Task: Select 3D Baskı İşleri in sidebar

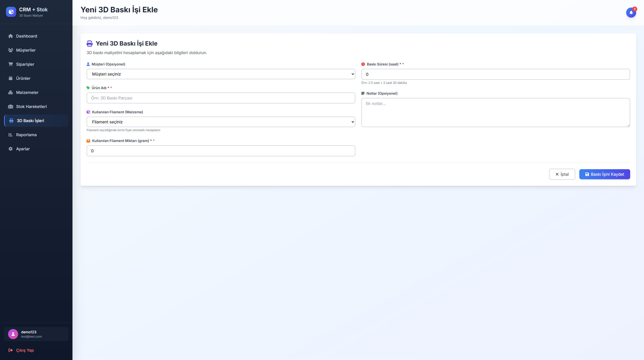Action: pyautogui.click(x=30, y=121)
